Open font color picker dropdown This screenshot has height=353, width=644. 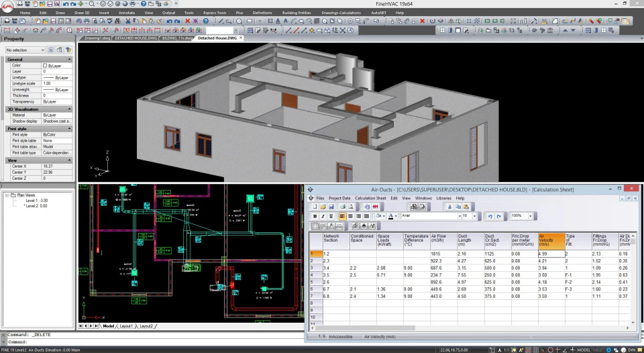click(396, 216)
